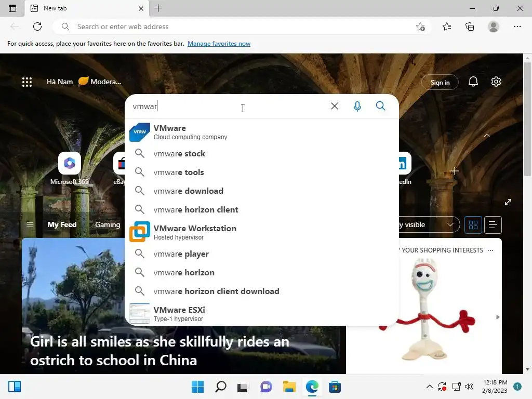Open shopping interests card options

(x=490, y=250)
